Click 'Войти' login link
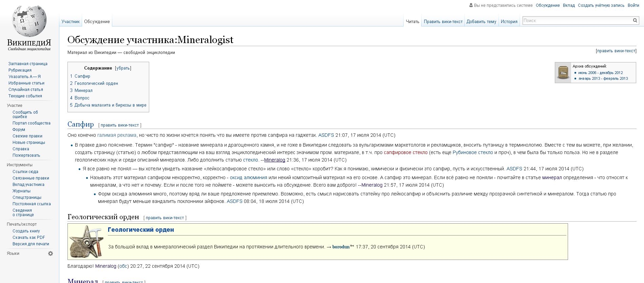This screenshot has height=283, width=644. pyautogui.click(x=633, y=5)
